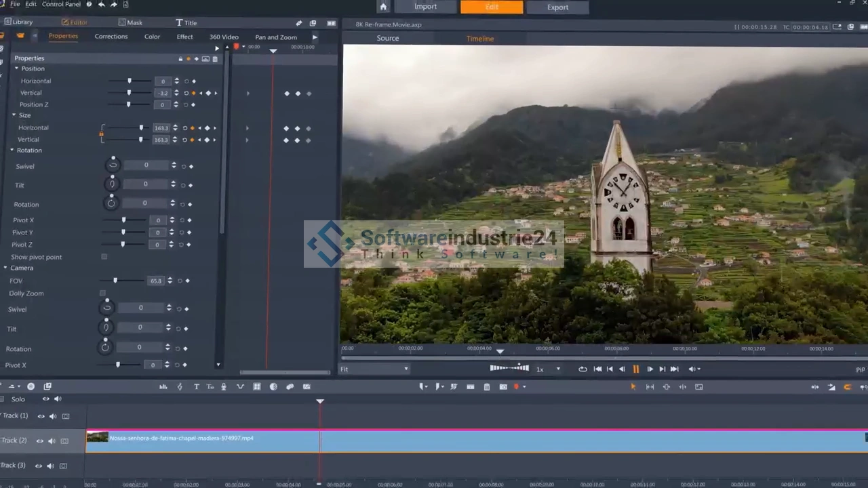
Task: Click the Home icon in the top bar
Action: point(383,7)
